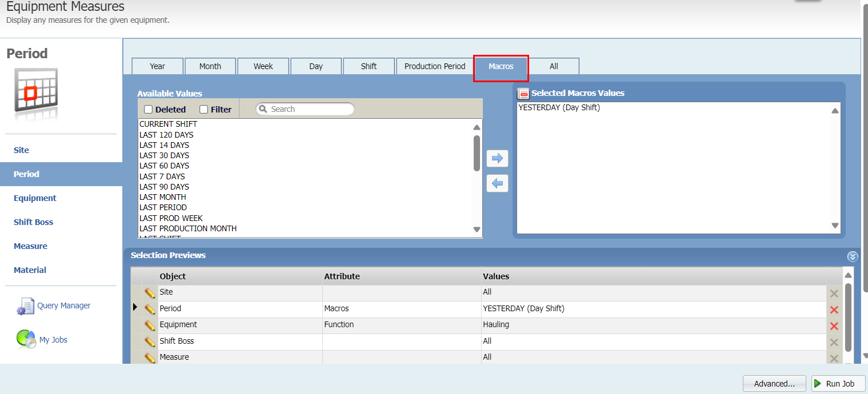This screenshot has width=868, height=394.
Task: Switch to the Production Period tab
Action: pyautogui.click(x=434, y=66)
